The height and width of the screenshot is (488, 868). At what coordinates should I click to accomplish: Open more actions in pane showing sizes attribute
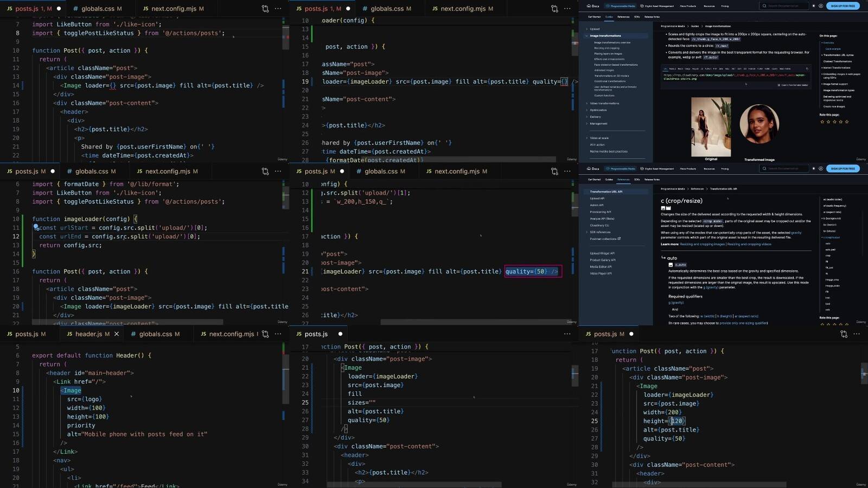(x=567, y=334)
